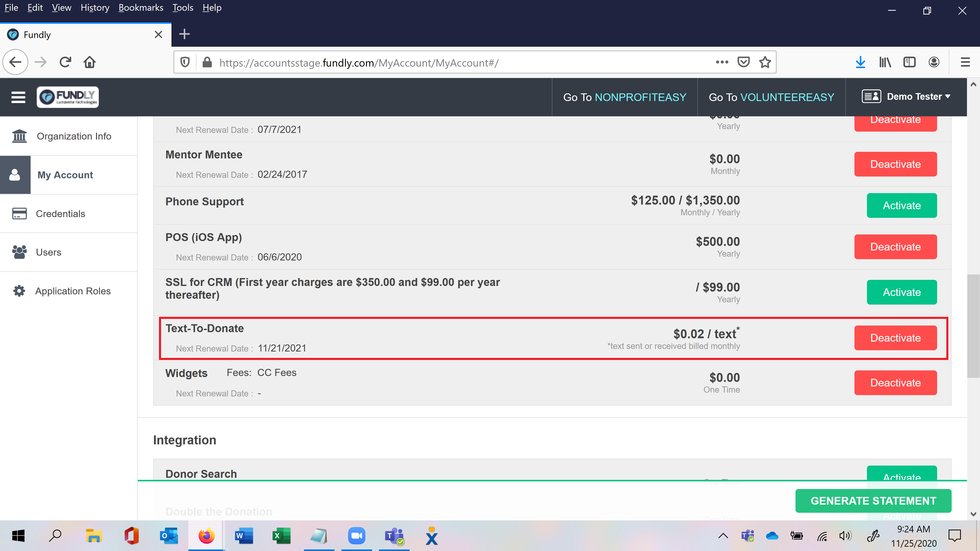Click the taskbar clock showing 9:24 AM

(913, 536)
